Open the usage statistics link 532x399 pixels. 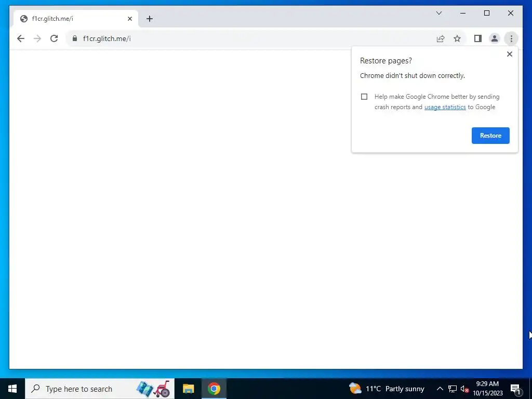point(445,107)
